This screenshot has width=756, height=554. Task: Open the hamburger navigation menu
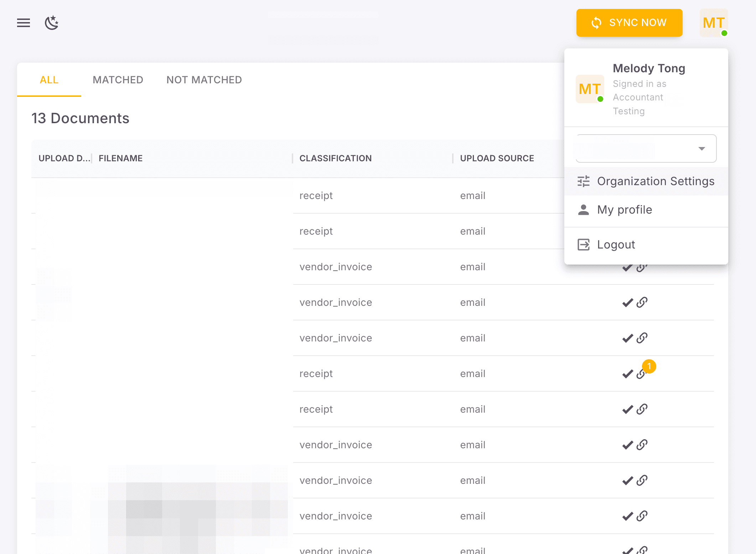pos(23,23)
